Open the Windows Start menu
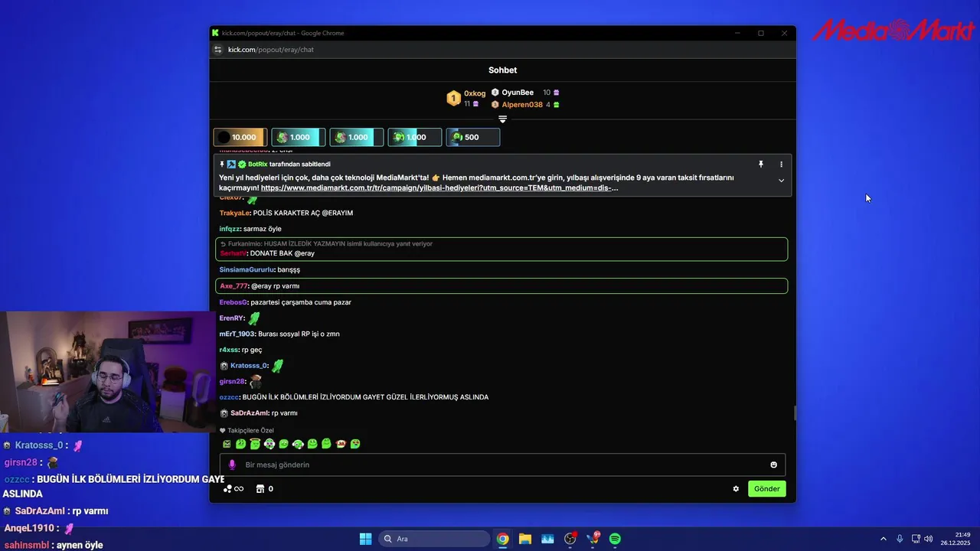 (x=365, y=539)
